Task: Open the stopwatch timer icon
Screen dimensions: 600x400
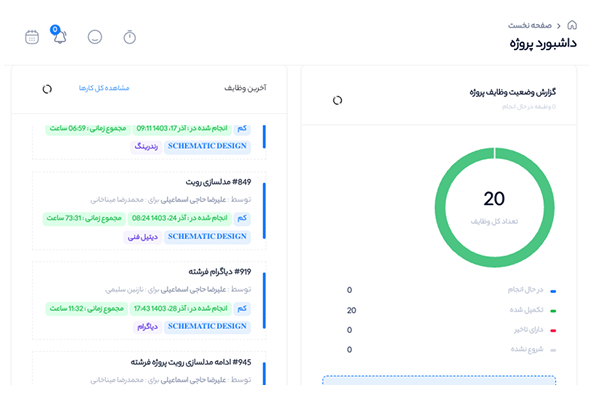Action: (x=130, y=37)
